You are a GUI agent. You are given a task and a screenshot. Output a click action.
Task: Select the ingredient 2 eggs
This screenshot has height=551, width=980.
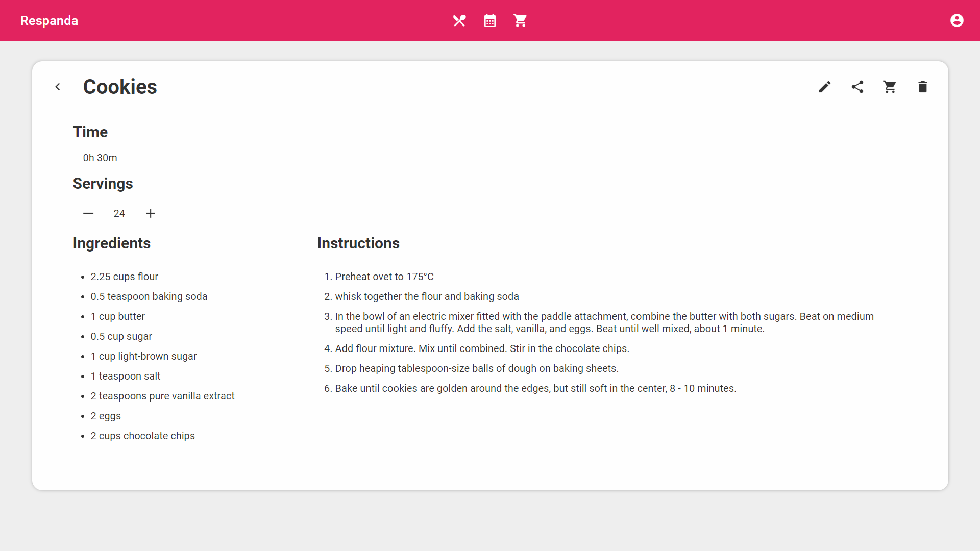click(x=106, y=416)
